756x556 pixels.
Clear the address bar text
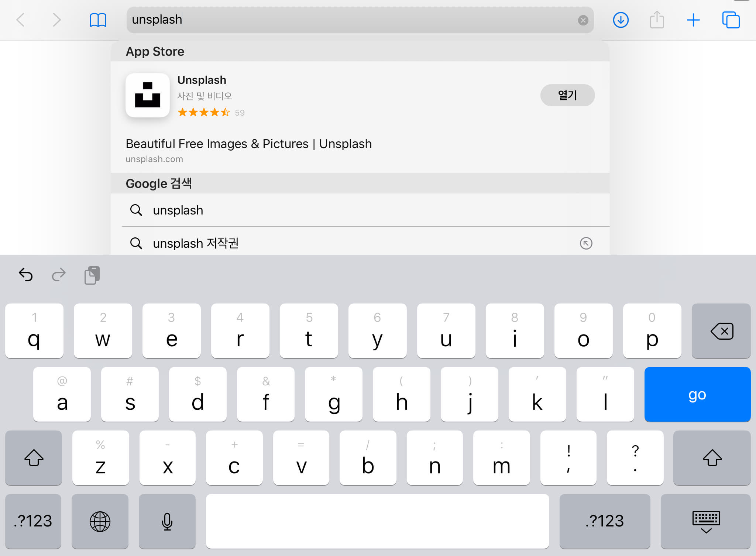[x=583, y=20]
